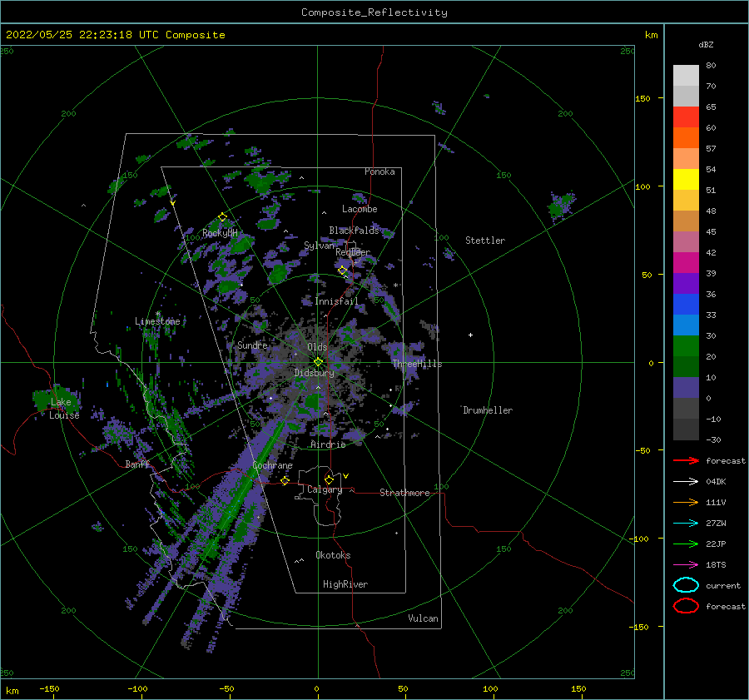Click the Olds label

pyautogui.click(x=317, y=347)
